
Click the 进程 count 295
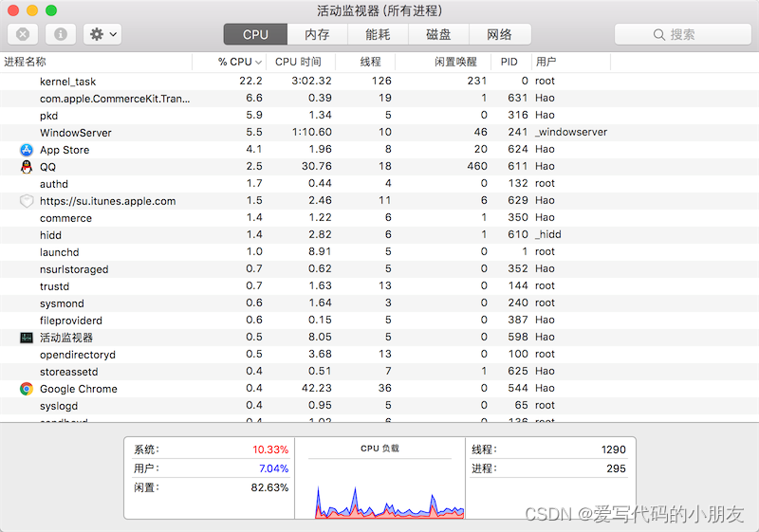(x=616, y=468)
